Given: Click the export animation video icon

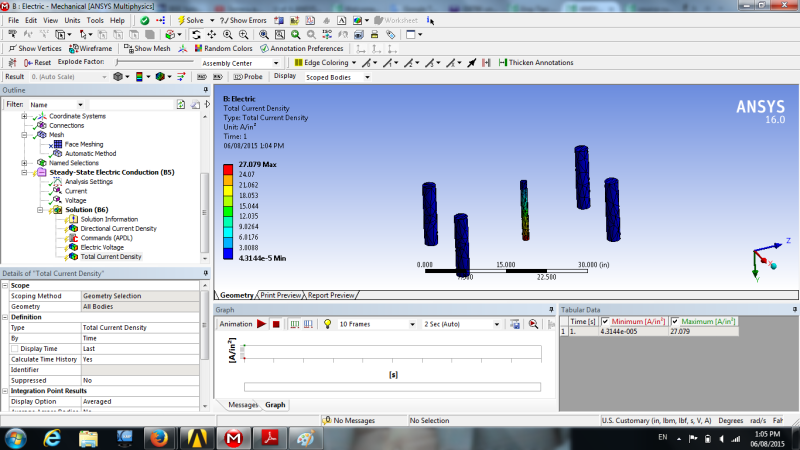Looking at the screenshot, I should click(x=515, y=324).
